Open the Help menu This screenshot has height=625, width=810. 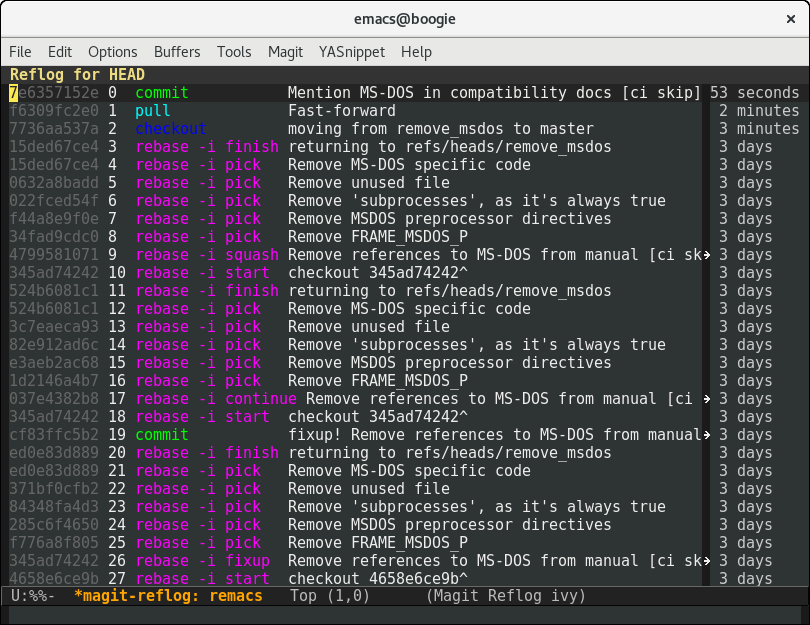(x=416, y=52)
